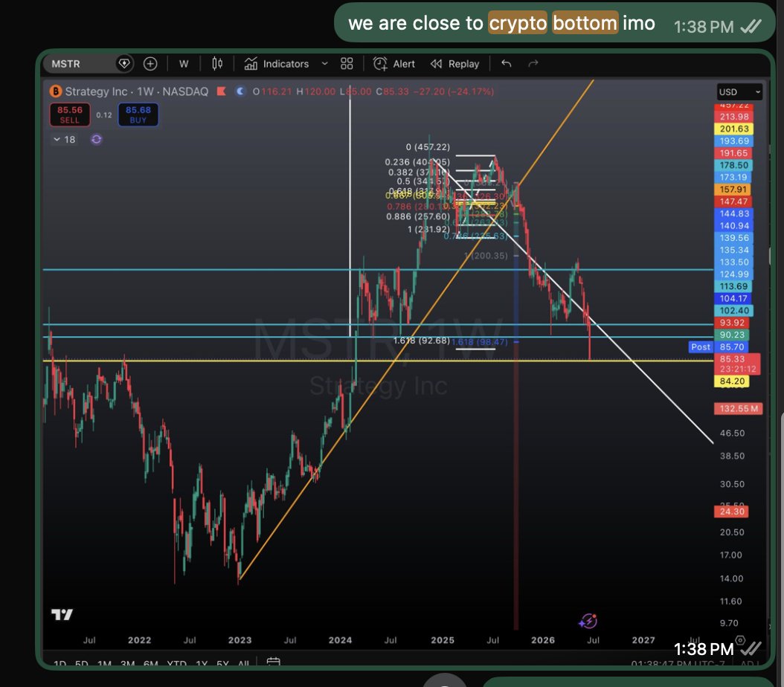Screen dimensions: 784x687
Task: Click the green 90.23 price label
Action: pyautogui.click(x=733, y=335)
